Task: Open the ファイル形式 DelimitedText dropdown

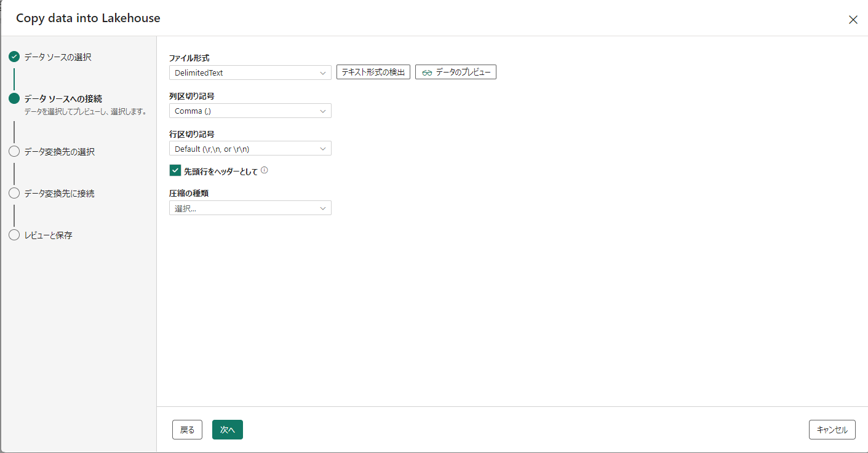Action: 250,73
